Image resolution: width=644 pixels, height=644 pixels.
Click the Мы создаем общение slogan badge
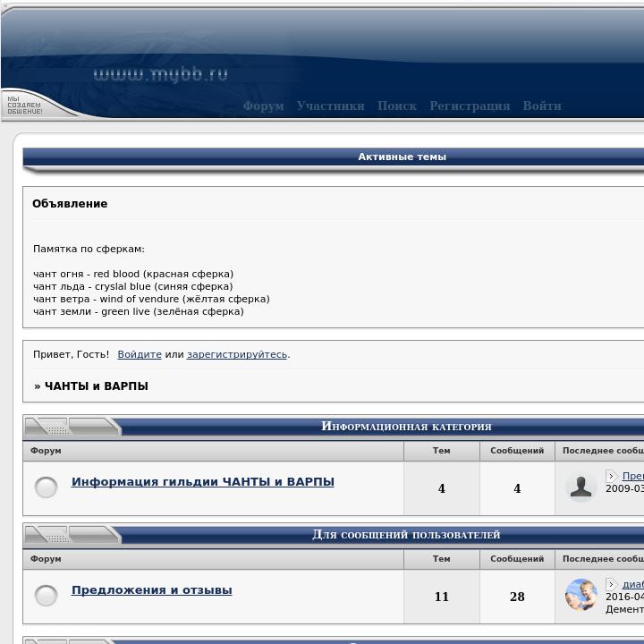click(x=25, y=106)
